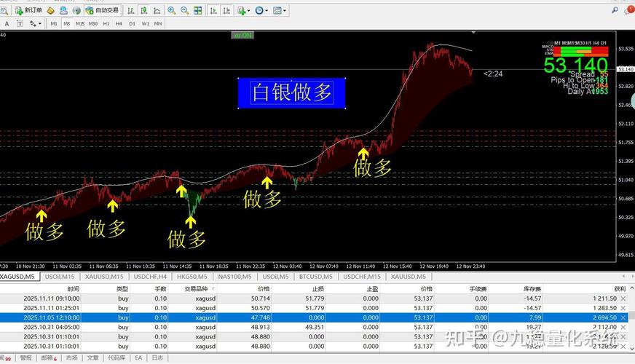The height and width of the screenshot is (364, 635).
Task: Open the 市场 (Market) terminal tab
Action: click(x=71, y=358)
